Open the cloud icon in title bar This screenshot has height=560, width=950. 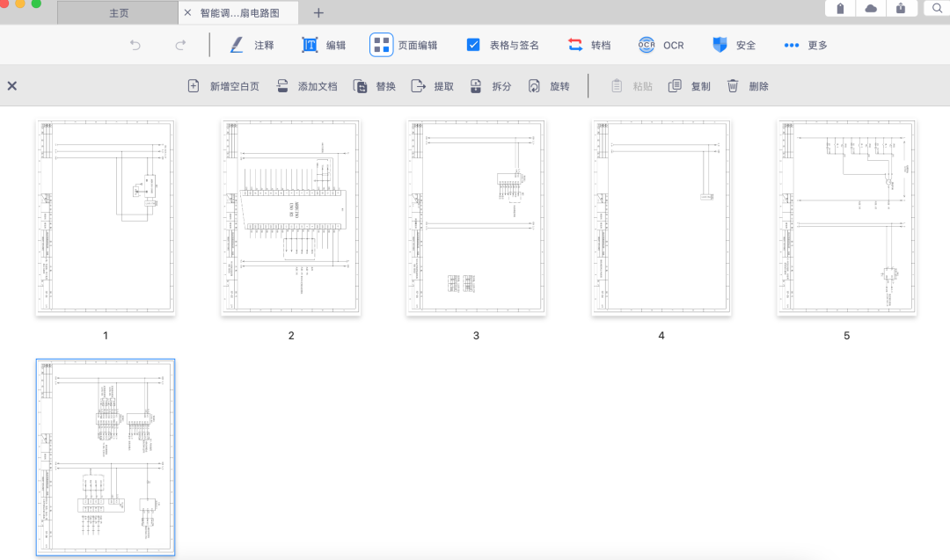(x=871, y=8)
